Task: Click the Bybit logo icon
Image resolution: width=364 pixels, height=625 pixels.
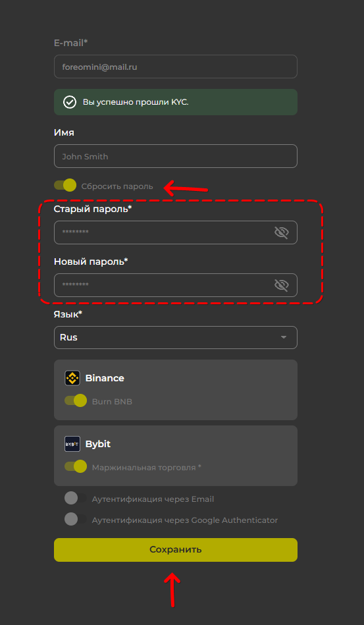Action: pos(72,444)
